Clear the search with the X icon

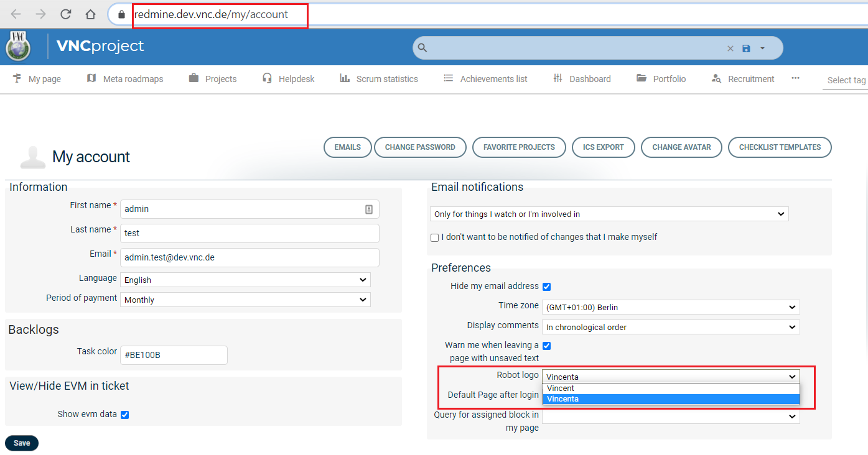[x=730, y=48]
